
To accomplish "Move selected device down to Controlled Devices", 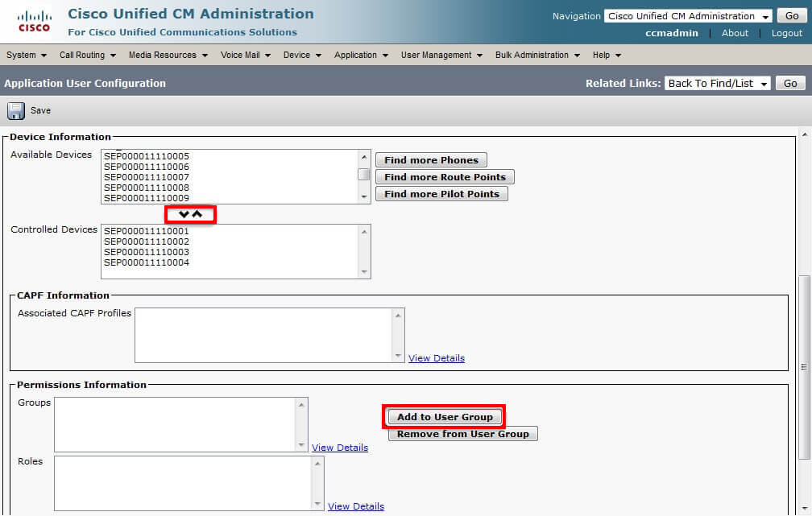I will tap(184, 214).
